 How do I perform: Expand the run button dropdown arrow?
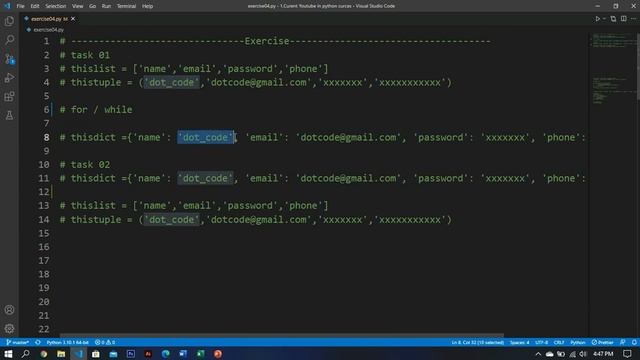(x=604, y=19)
